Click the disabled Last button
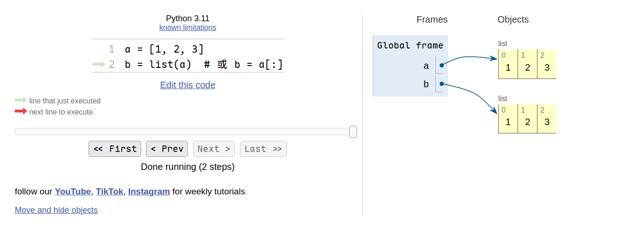This screenshot has width=644, height=229. tap(263, 149)
